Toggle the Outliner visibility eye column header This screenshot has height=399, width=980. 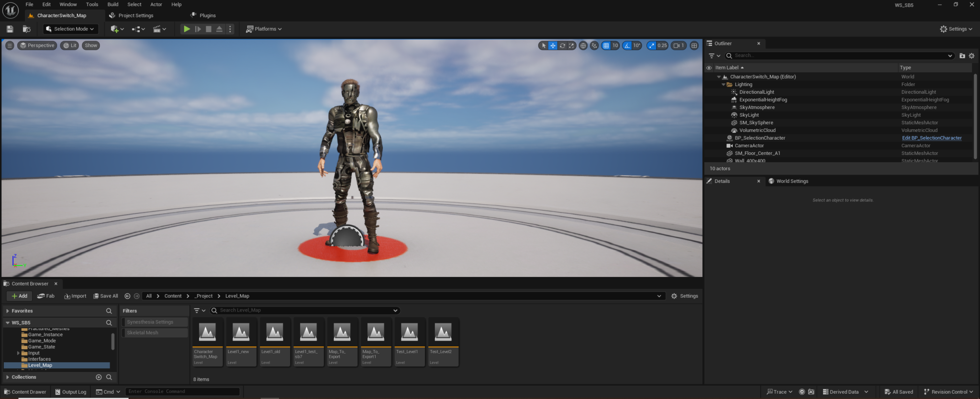pos(709,67)
